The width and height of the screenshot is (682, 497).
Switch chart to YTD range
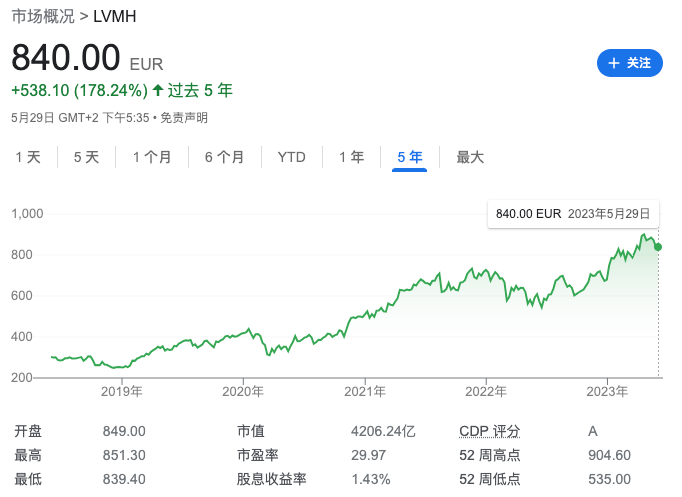[x=292, y=157]
